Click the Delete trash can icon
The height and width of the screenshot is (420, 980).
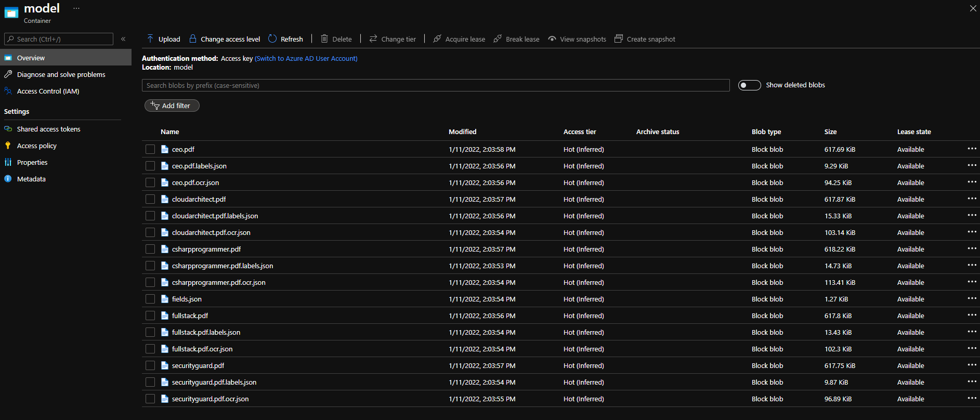click(324, 39)
